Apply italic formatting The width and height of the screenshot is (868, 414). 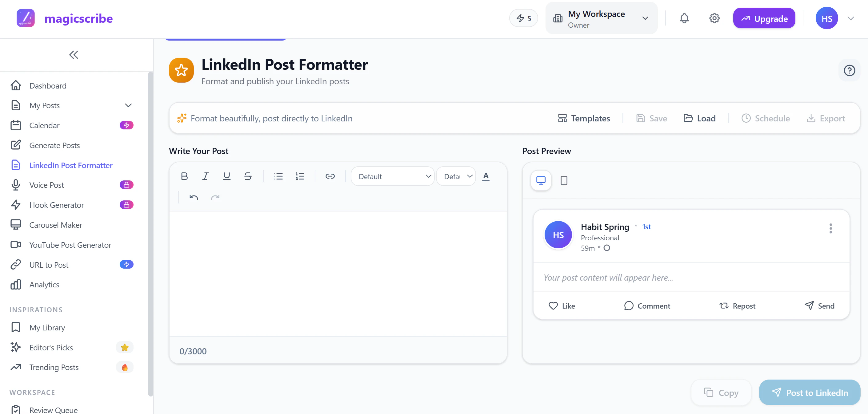coord(205,176)
